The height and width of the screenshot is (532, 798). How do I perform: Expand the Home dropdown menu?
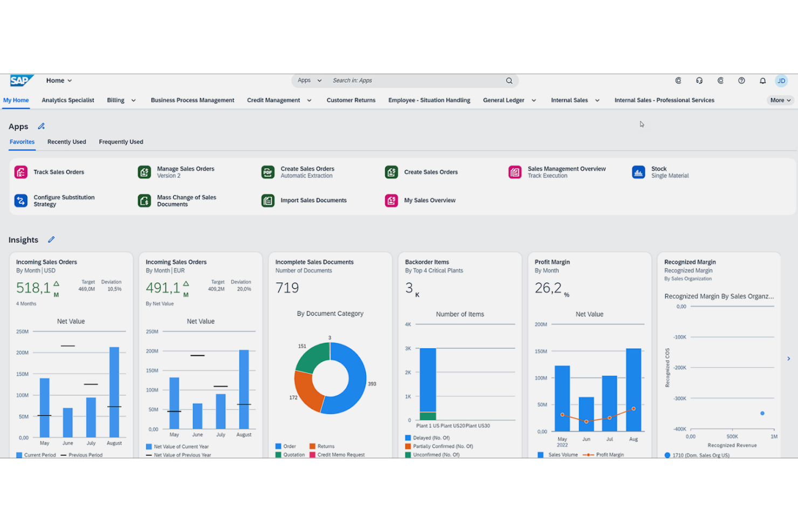coord(59,81)
